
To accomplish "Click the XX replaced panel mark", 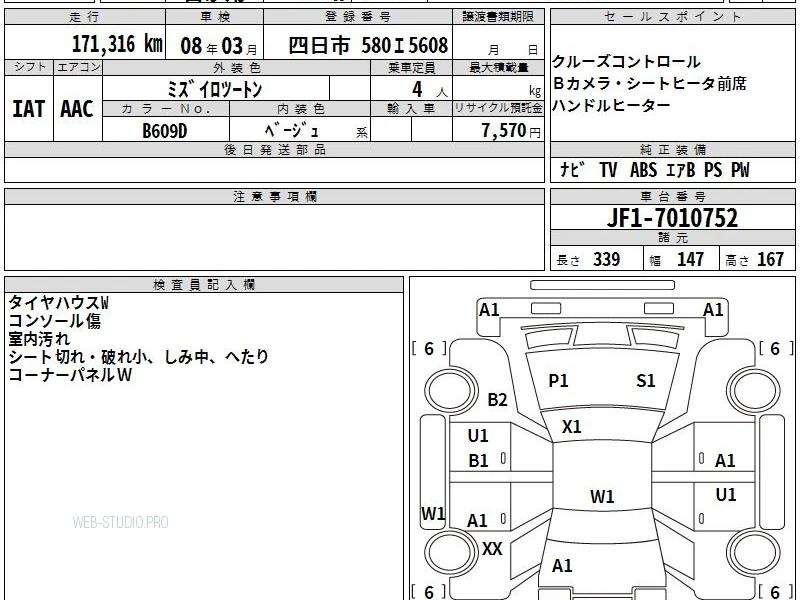I will click(492, 549).
